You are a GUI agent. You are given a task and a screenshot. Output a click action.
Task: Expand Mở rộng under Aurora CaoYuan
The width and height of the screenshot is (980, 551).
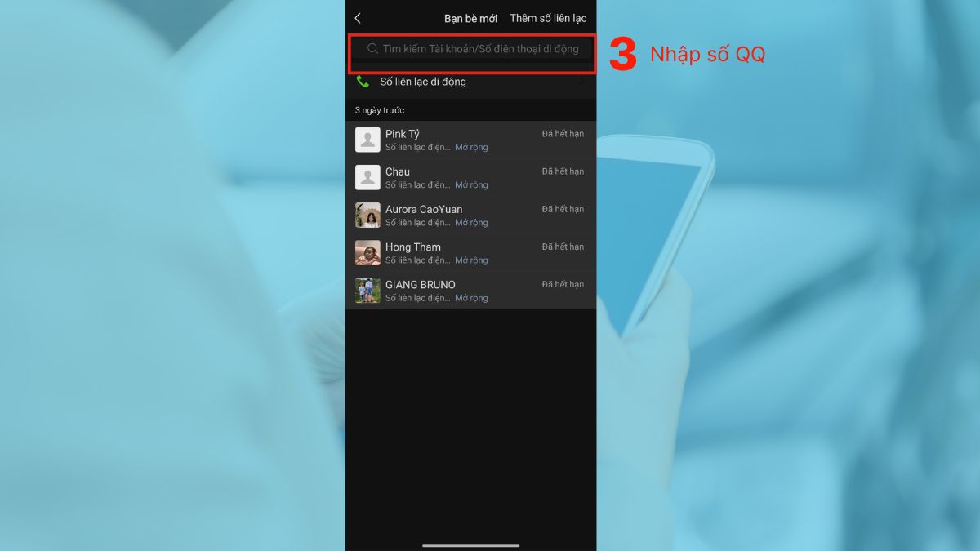tap(471, 223)
